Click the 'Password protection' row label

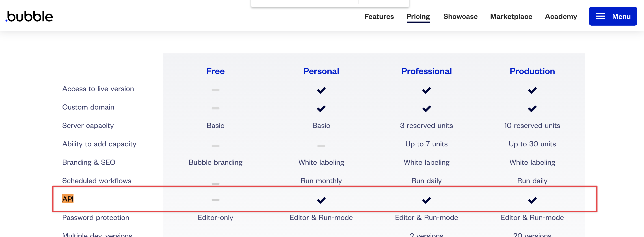pyautogui.click(x=95, y=217)
